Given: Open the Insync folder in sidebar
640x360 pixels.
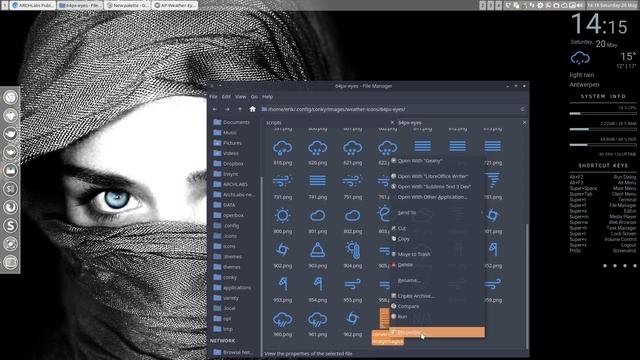Looking at the screenshot, I should [x=226, y=174].
